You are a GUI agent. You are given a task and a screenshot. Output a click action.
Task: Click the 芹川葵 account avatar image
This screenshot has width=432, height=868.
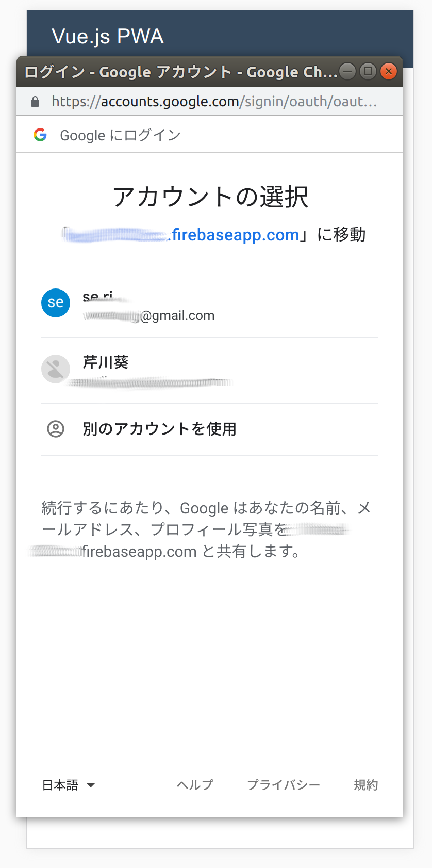click(x=55, y=369)
